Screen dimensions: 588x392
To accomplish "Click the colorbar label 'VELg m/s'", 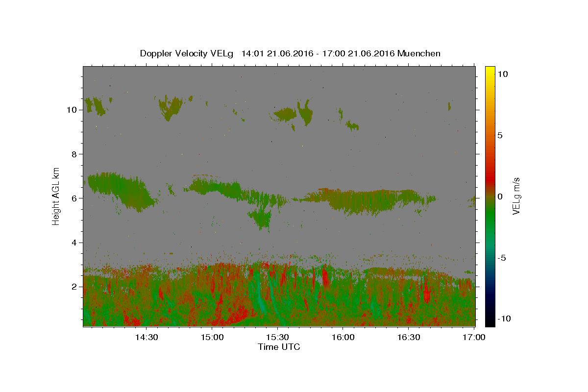I will tap(516, 196).
